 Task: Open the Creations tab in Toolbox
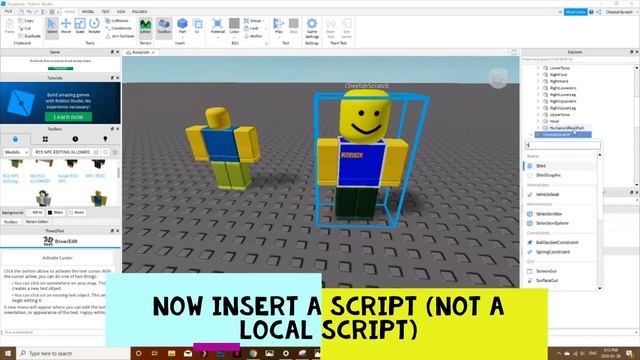tap(105, 139)
